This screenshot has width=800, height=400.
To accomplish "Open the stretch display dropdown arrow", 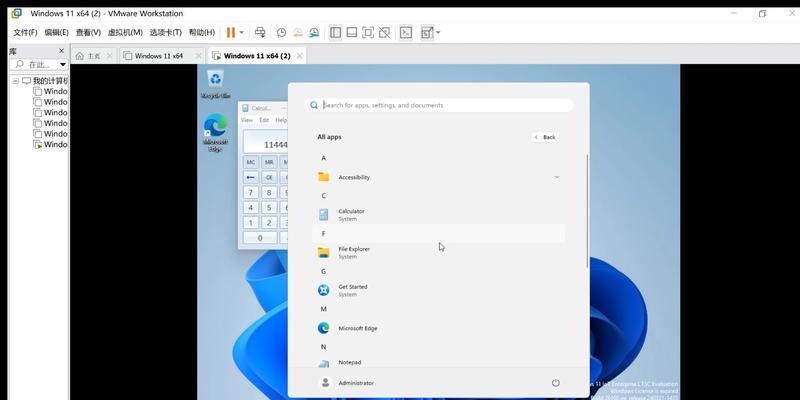I will point(438,33).
